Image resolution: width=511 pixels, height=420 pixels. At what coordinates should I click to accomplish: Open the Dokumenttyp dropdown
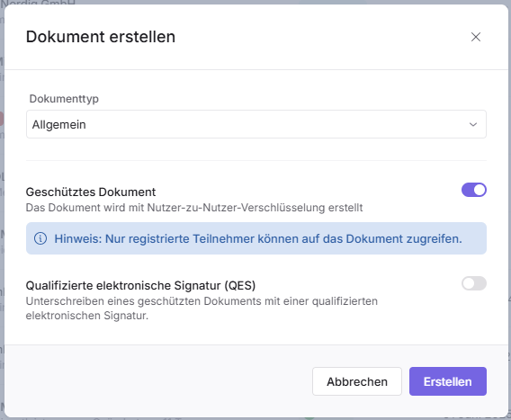tap(256, 124)
